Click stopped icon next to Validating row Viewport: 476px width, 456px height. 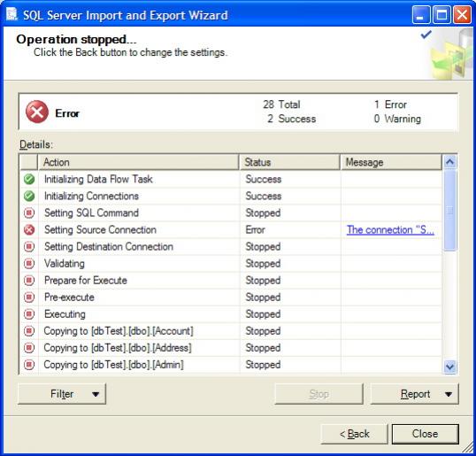click(x=29, y=263)
